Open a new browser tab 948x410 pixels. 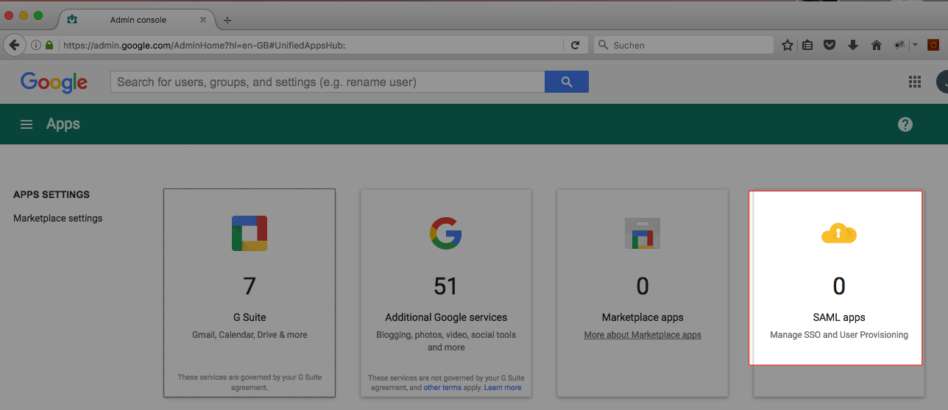click(x=227, y=20)
